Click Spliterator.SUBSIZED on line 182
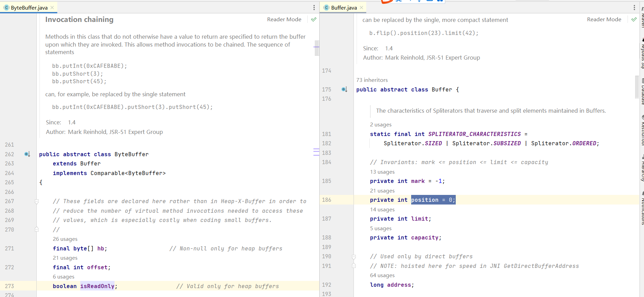This screenshot has width=644, height=297. coord(486,144)
